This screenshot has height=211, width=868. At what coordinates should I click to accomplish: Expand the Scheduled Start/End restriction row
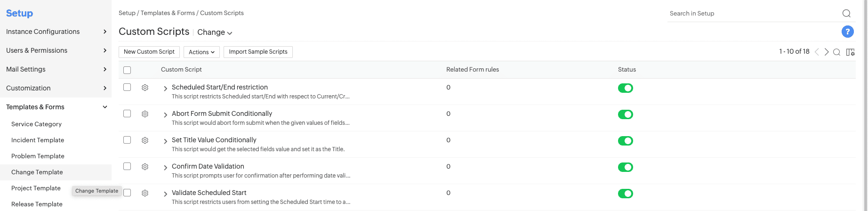pos(165,89)
